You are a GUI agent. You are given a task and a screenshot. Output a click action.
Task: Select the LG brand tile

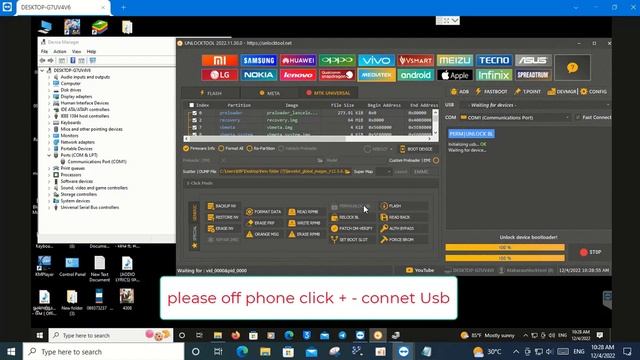[220, 75]
